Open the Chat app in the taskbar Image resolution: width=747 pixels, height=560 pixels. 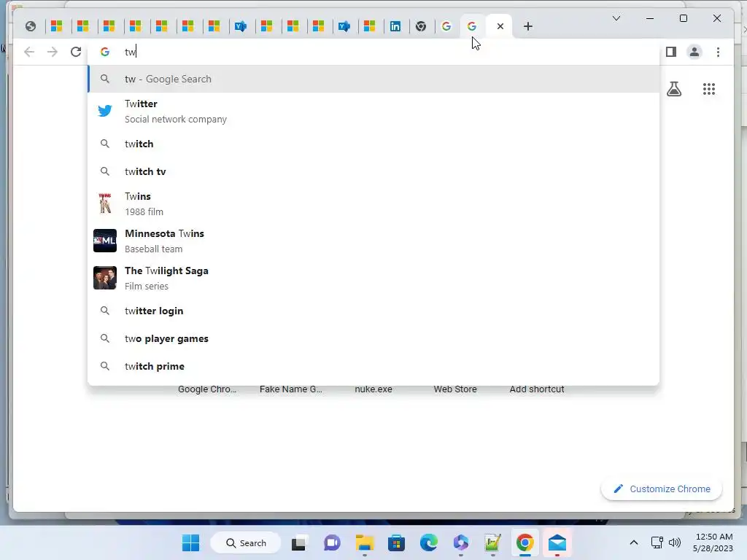pos(332,542)
